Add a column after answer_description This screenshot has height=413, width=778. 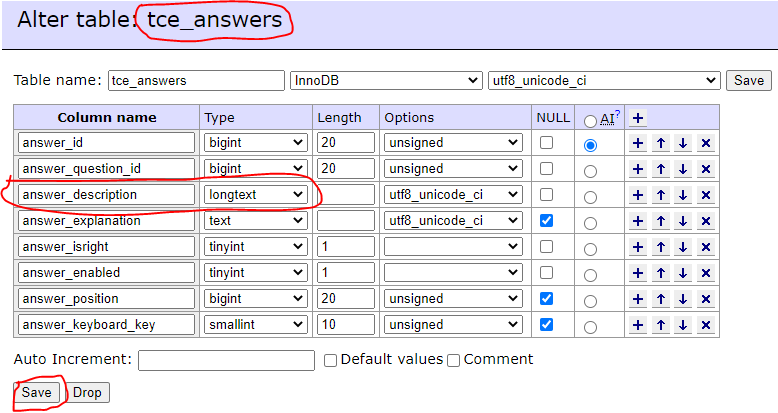click(x=638, y=195)
